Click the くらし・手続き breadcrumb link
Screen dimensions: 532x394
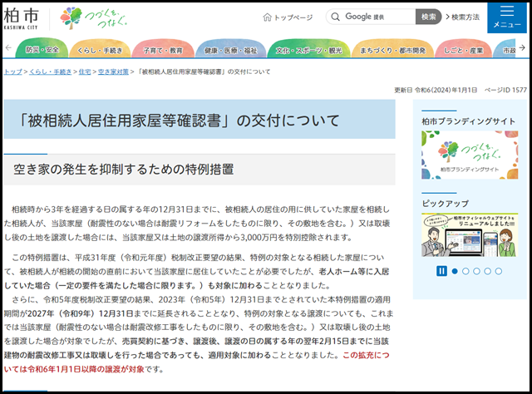[x=50, y=71]
